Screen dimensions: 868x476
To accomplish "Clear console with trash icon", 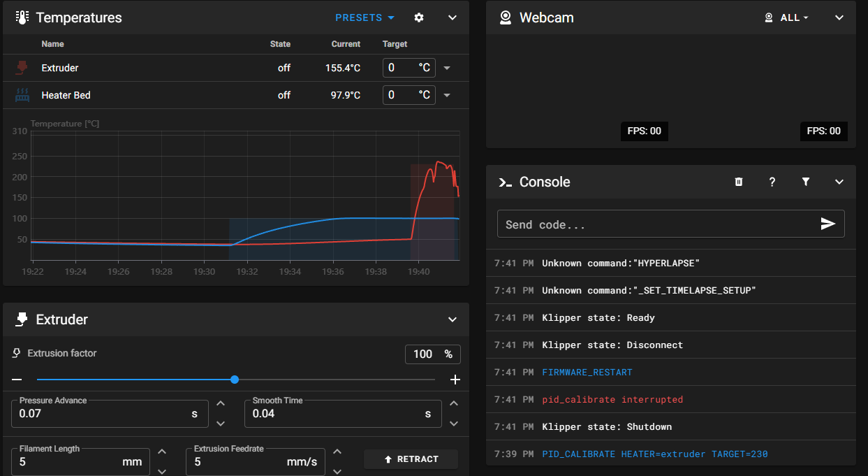I will tap(739, 182).
